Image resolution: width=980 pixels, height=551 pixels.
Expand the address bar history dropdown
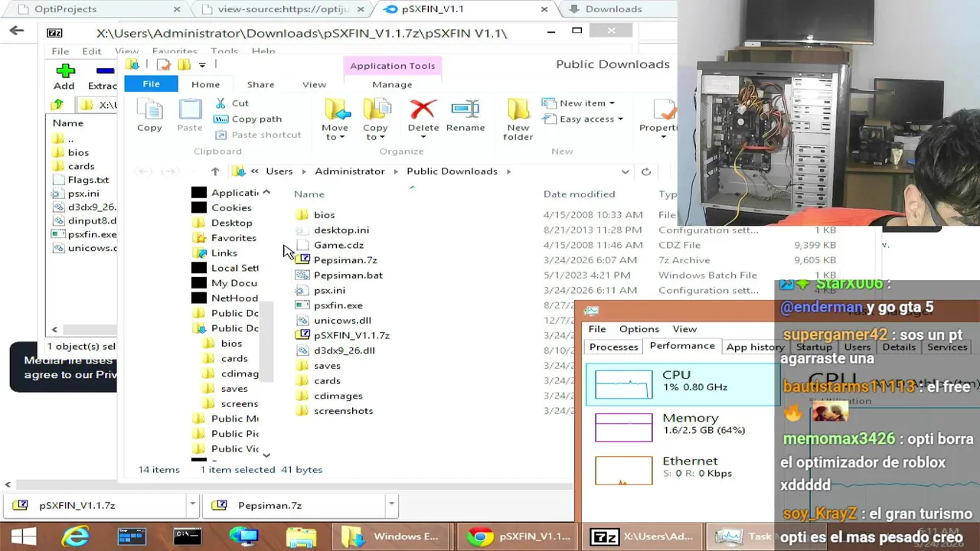point(626,171)
